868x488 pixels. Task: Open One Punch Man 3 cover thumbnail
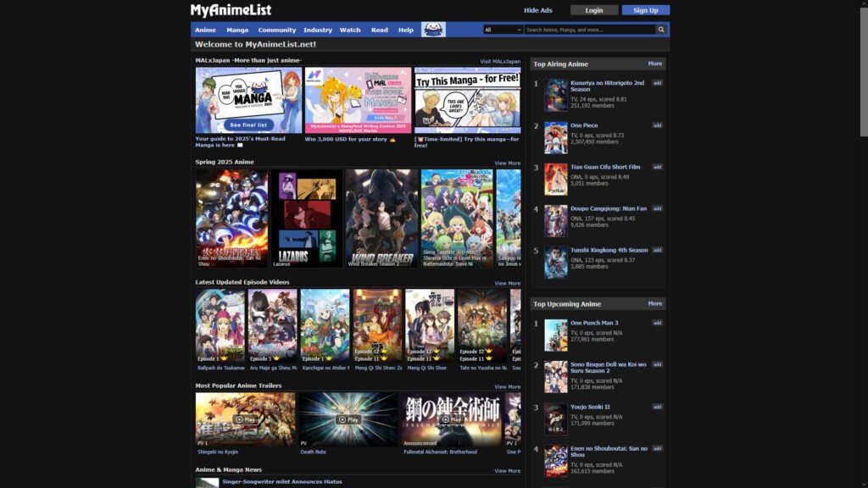(x=556, y=335)
